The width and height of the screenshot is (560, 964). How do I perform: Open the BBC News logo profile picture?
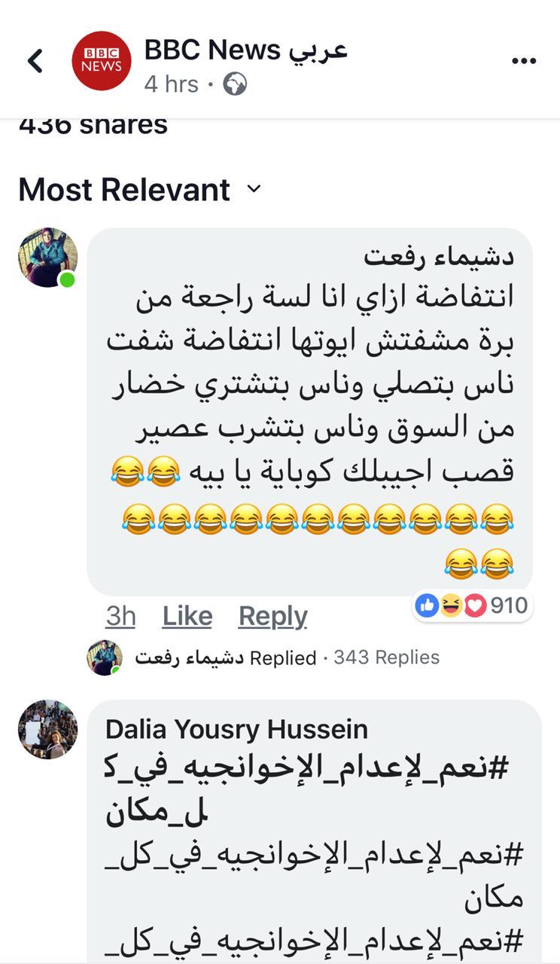coord(102,61)
